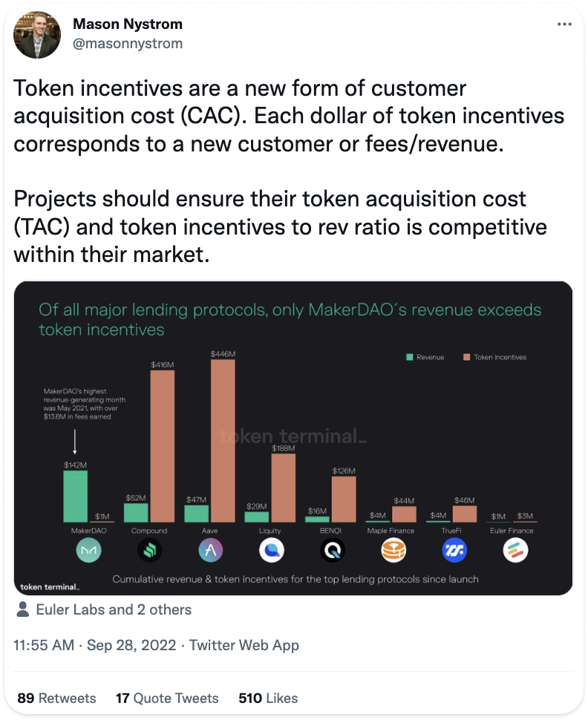
Task: View the 17 Quote Tweets list
Action: pyautogui.click(x=167, y=698)
